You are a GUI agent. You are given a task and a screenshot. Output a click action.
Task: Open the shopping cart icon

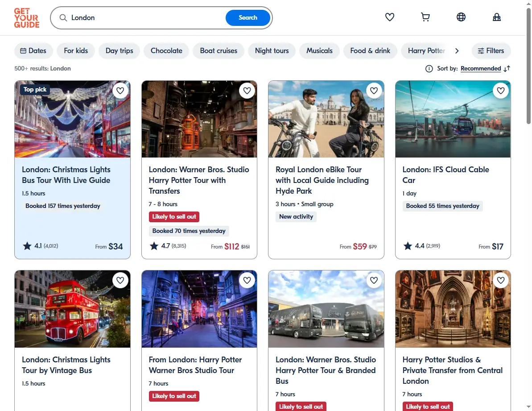click(425, 17)
